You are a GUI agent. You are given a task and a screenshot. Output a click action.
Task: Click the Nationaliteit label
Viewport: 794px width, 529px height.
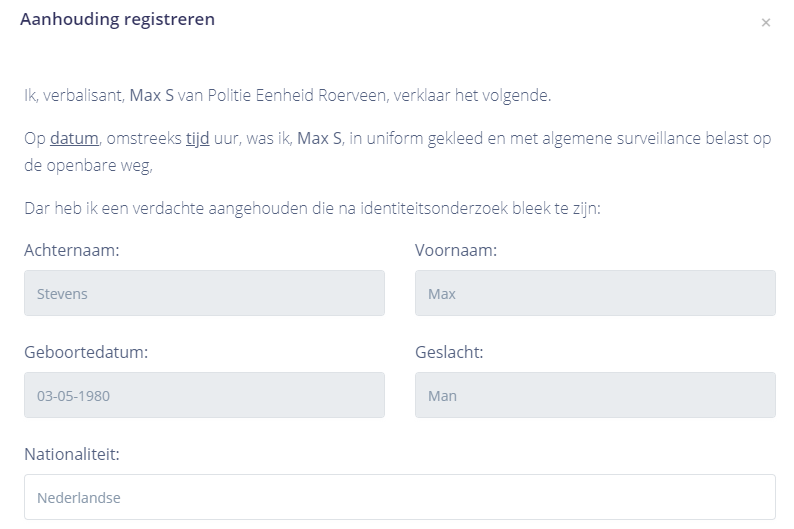click(72, 454)
